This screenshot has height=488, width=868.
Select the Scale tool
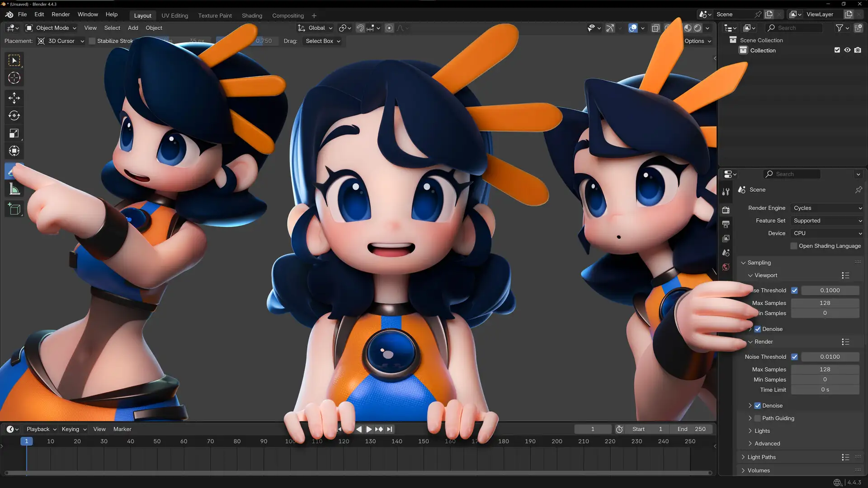14,133
